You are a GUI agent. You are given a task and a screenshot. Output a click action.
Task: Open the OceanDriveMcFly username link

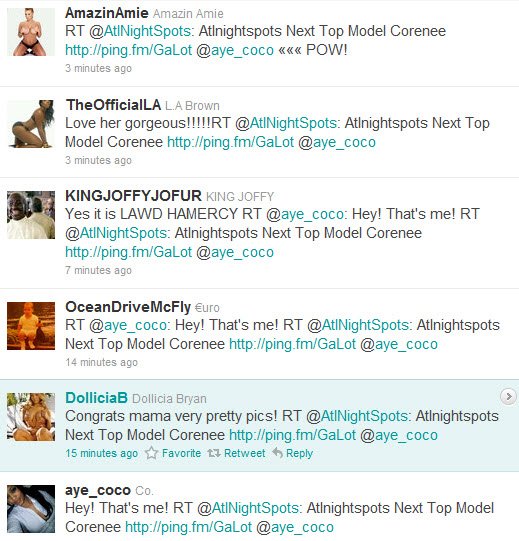128,307
